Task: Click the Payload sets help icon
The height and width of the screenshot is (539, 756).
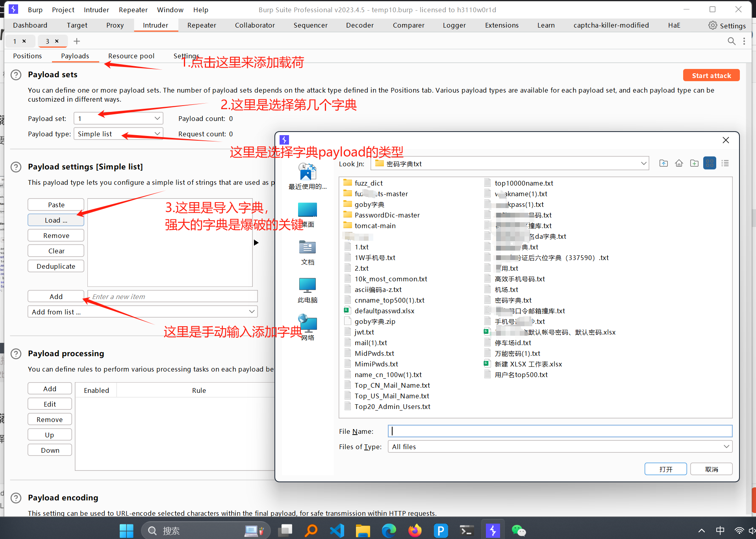Action: [16, 75]
